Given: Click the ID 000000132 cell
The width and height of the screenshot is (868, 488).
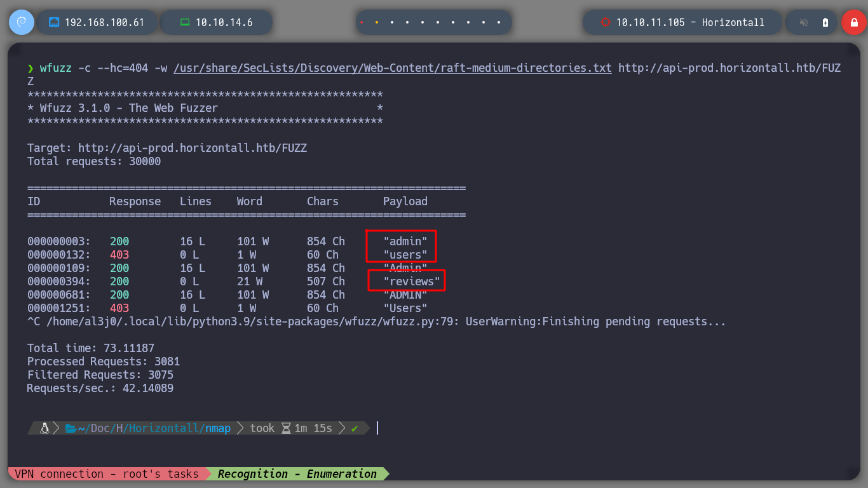Looking at the screenshot, I should (x=59, y=255).
